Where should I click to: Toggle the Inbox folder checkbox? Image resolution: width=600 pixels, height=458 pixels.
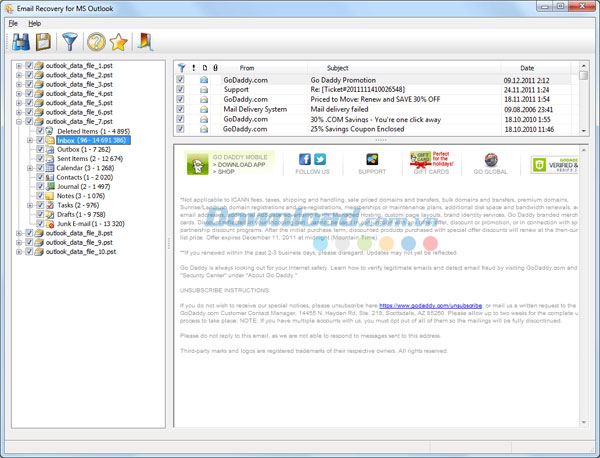pyautogui.click(x=40, y=140)
